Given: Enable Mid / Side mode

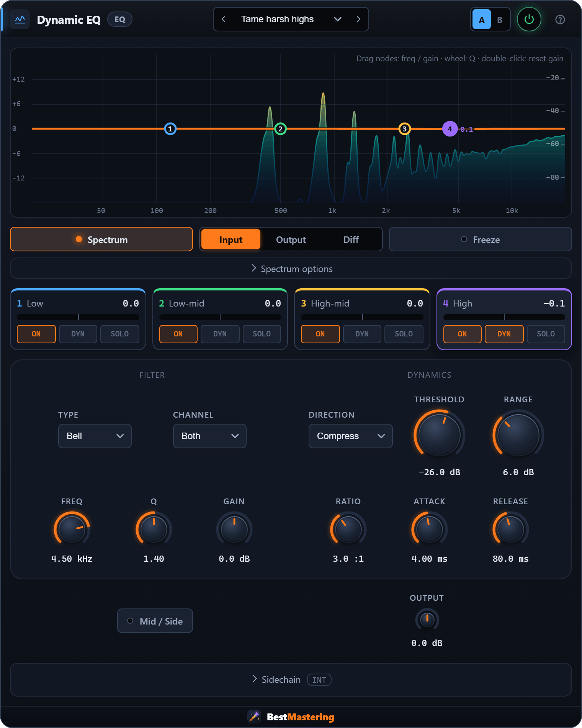Looking at the screenshot, I should (155, 621).
